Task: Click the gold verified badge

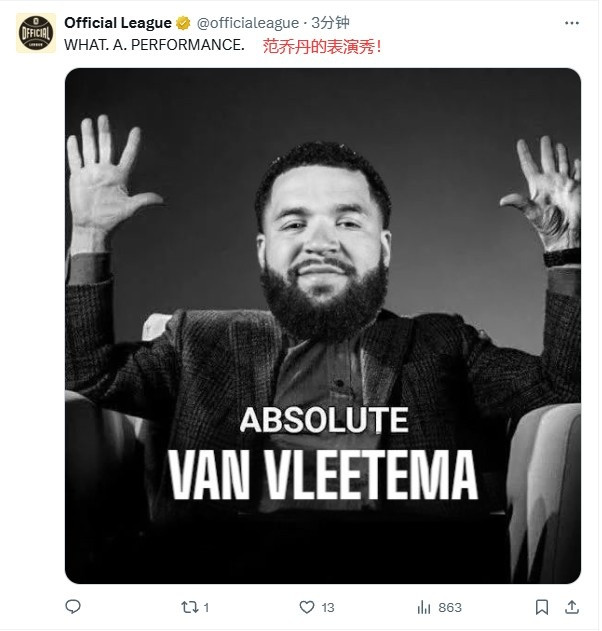Action: pos(185,23)
